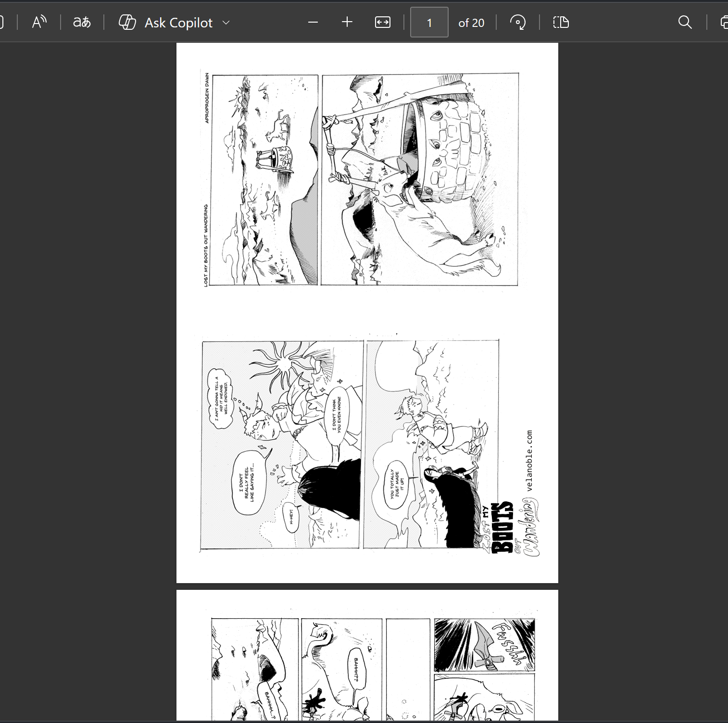Image resolution: width=728 pixels, height=723 pixels.
Task: Open Find in document search
Action: click(x=685, y=22)
